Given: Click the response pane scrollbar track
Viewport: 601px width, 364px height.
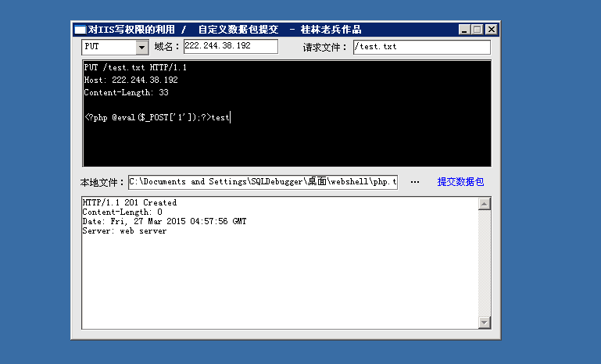Looking at the screenshot, I should 485,263.
